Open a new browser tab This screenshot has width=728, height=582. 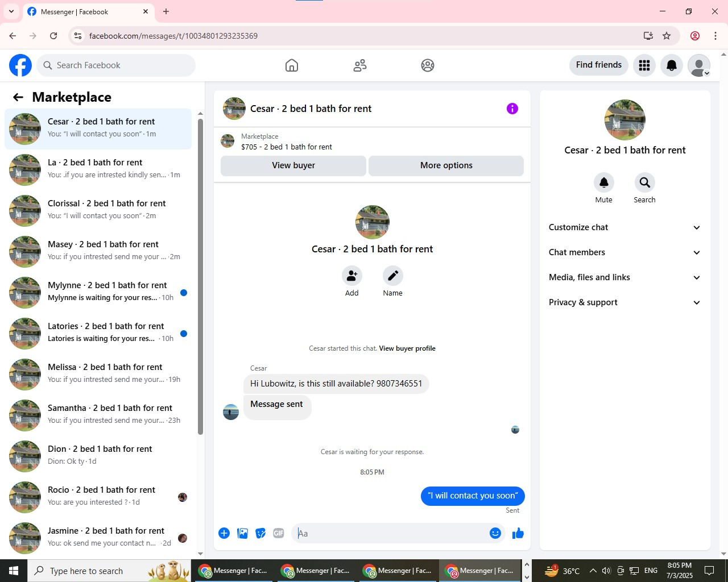click(166, 11)
